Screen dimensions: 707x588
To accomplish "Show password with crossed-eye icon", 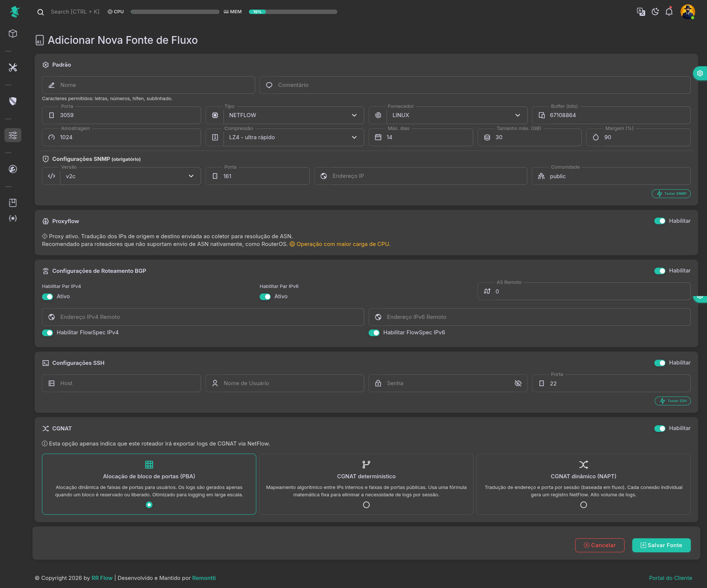I will tap(518, 383).
